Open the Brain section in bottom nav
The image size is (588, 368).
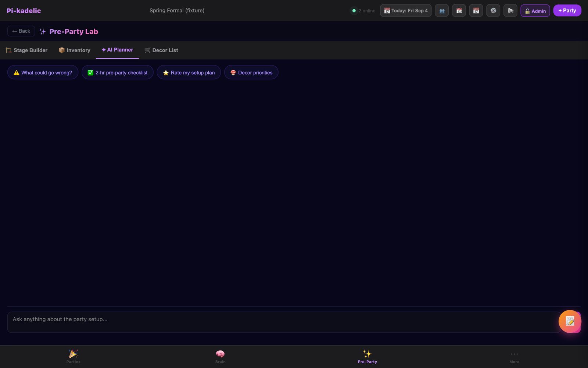pyautogui.click(x=220, y=357)
